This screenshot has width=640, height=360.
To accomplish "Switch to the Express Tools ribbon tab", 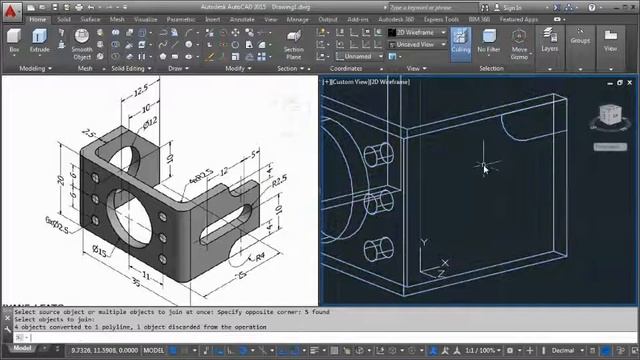I will click(441, 19).
